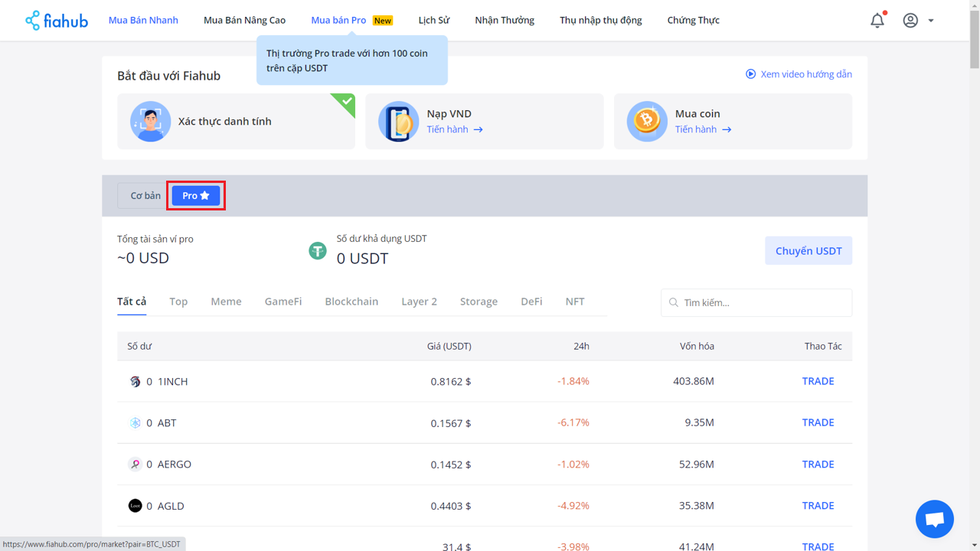Click the green verified checkmark badge
Image resolution: width=980 pixels, height=551 pixels.
[347, 102]
